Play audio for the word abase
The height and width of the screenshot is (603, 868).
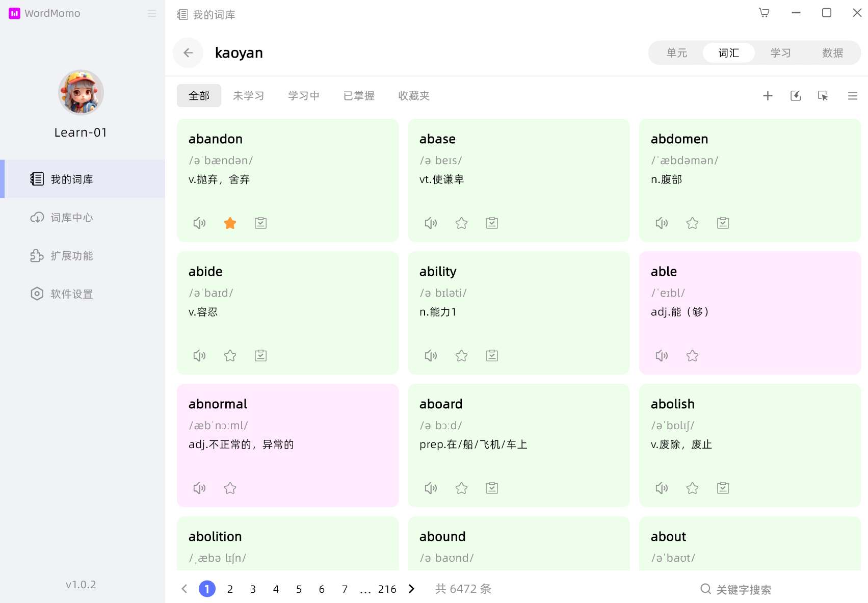(x=431, y=223)
